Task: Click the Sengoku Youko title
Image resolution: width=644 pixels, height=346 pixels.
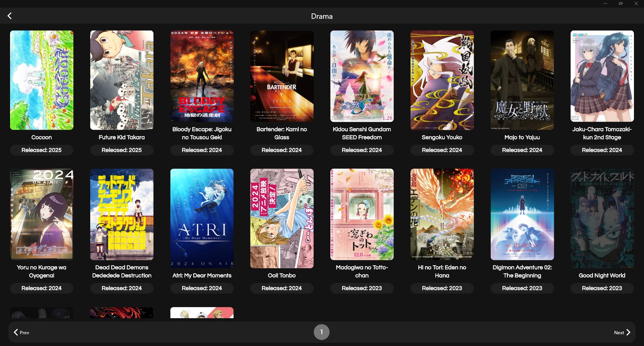Action: [x=442, y=137]
